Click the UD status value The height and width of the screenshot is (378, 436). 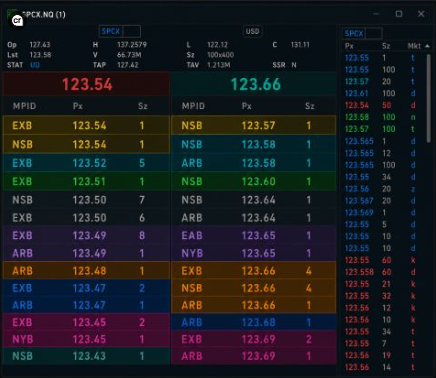35,65
